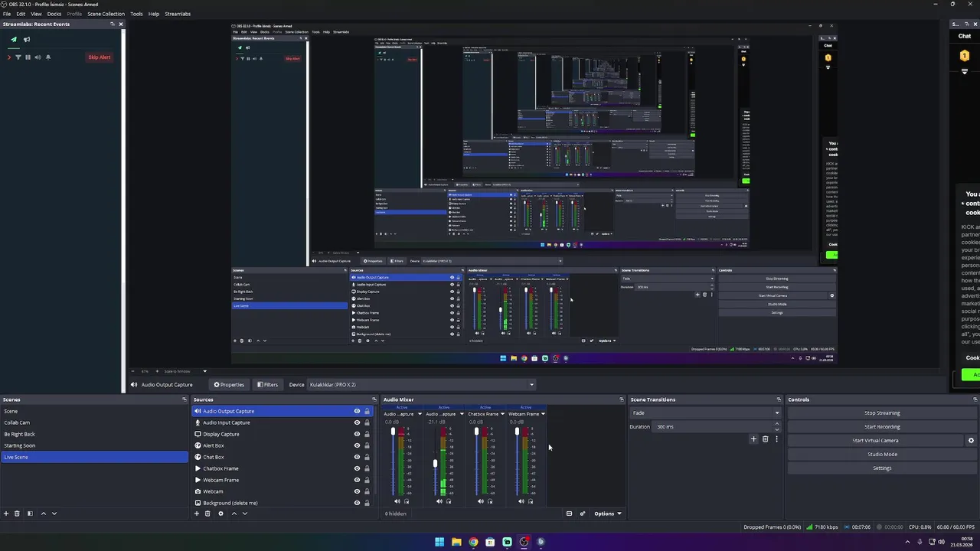Mute Chatbox Frame mixer channel
Image resolution: width=980 pixels, height=551 pixels.
click(x=481, y=501)
